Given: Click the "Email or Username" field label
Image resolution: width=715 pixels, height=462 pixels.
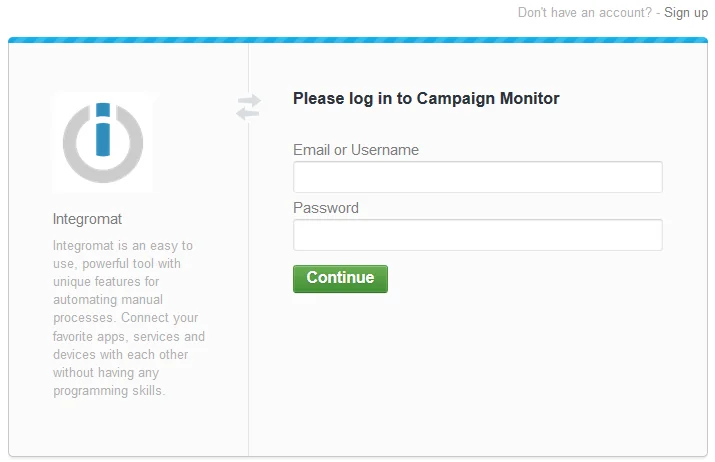Looking at the screenshot, I should pos(356,150).
